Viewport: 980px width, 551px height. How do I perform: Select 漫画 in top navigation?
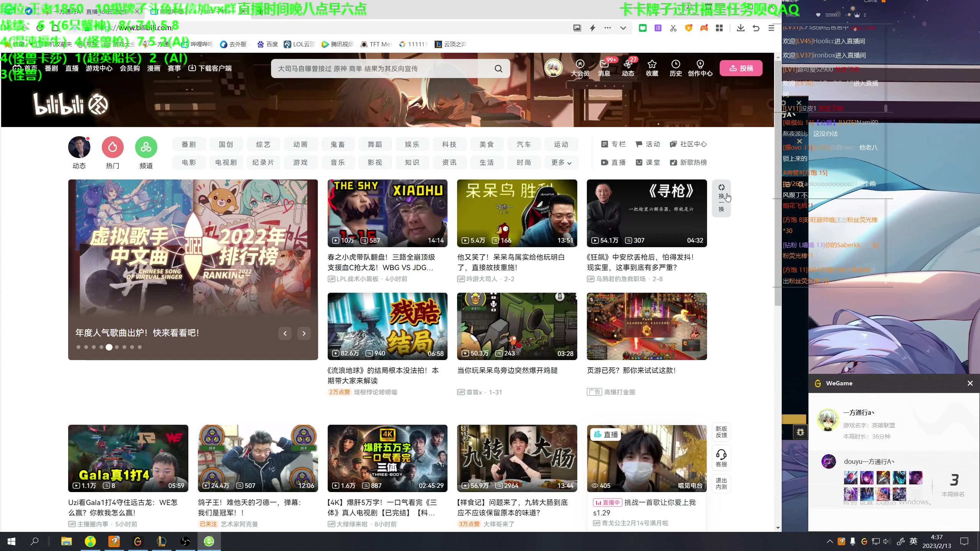pos(154,68)
